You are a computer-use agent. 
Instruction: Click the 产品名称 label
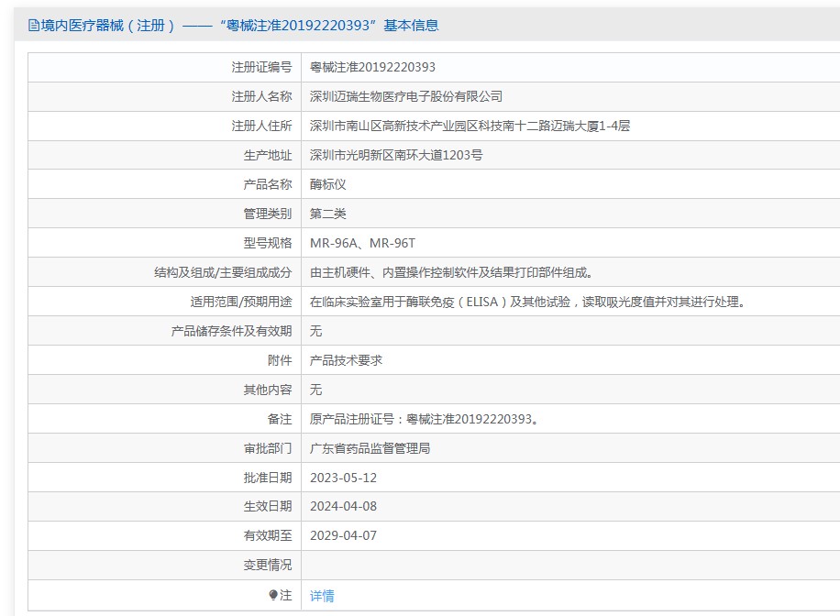click(268, 184)
